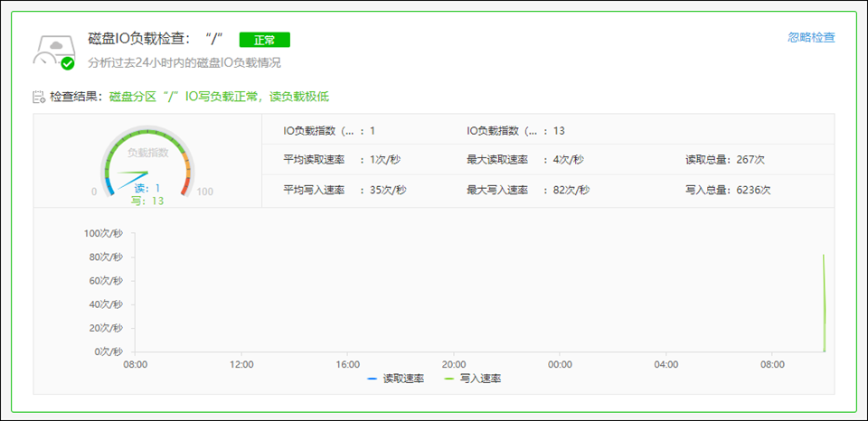The image size is (868, 421).
Task: Click the green checkmark status badge
Action: 68,63
